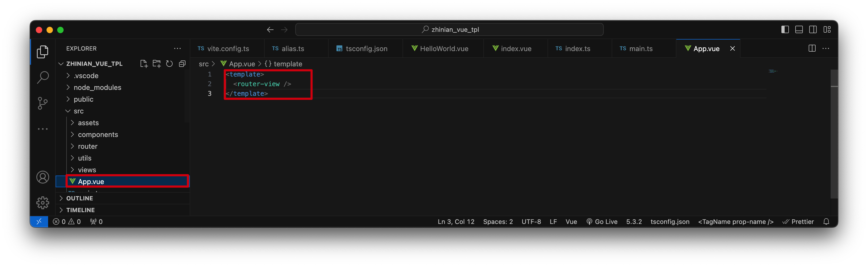Screen dimensions: 868x267
Task: Change end of line sequence LF
Action: 553,222
